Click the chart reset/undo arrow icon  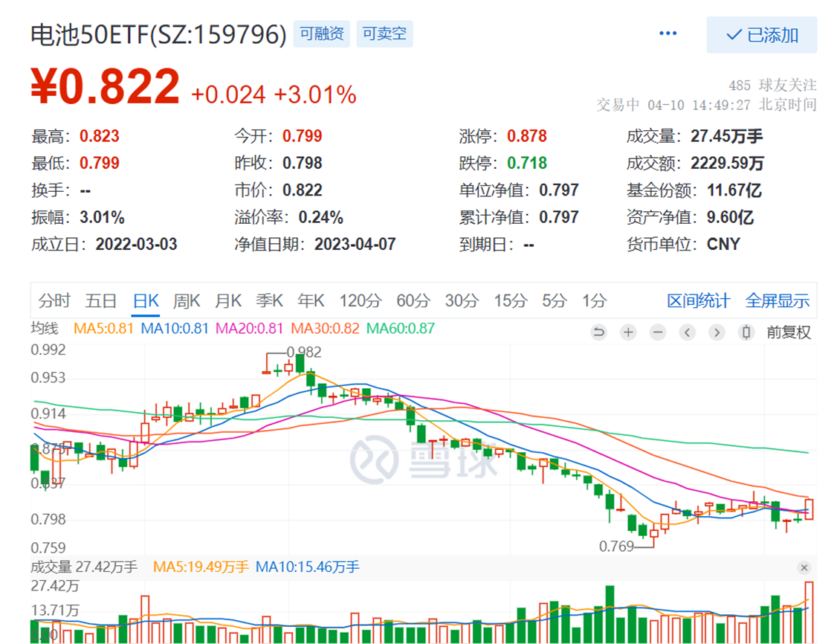pos(599,332)
